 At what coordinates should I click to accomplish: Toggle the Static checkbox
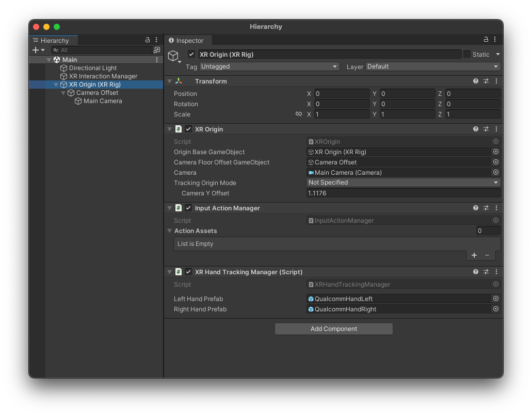point(467,54)
